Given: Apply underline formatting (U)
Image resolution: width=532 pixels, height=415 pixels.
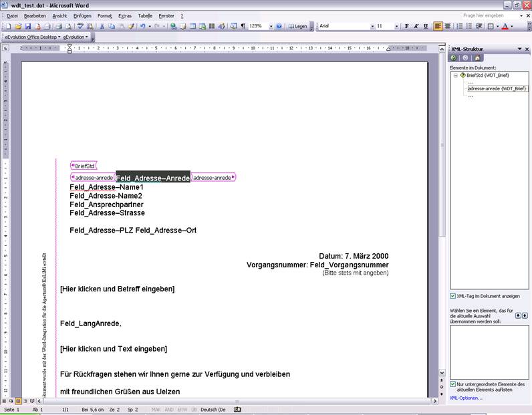Looking at the screenshot, I should point(426,26).
